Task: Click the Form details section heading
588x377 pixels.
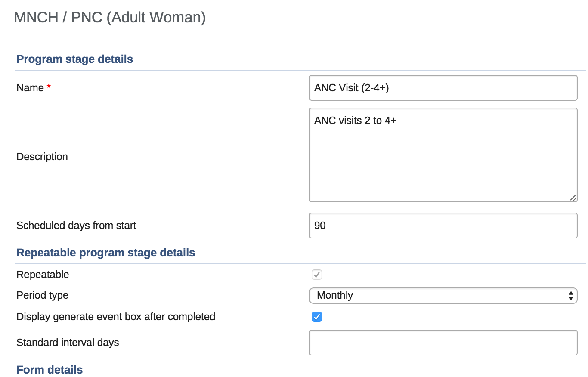Action: click(x=50, y=370)
